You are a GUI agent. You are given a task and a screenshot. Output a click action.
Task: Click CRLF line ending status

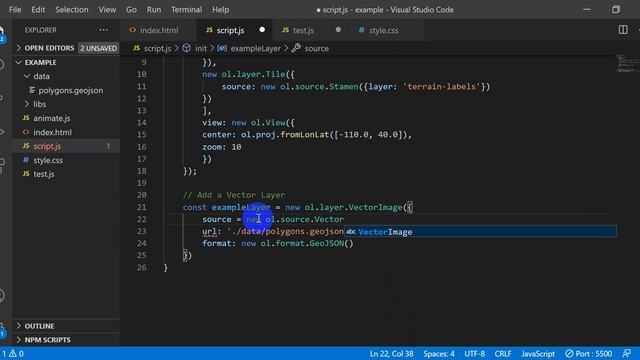click(x=502, y=353)
